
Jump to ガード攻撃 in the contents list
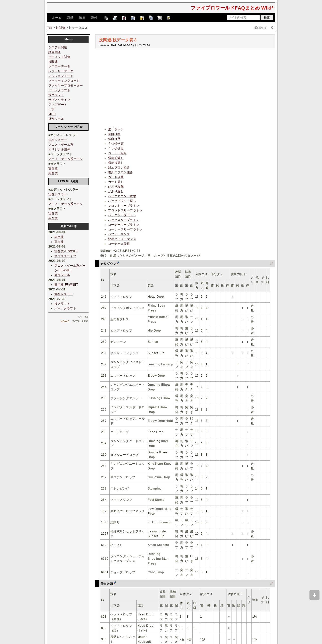pos(116,177)
